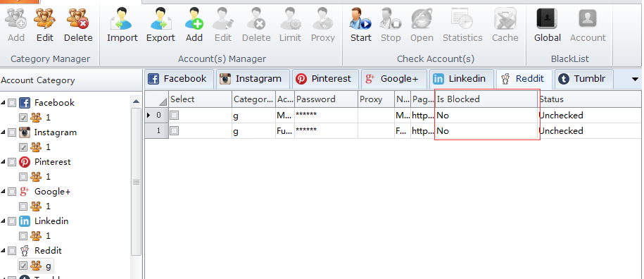Viewport: 644px width, 279px height.
Task: Switch to the Facebook tab
Action: [179, 79]
